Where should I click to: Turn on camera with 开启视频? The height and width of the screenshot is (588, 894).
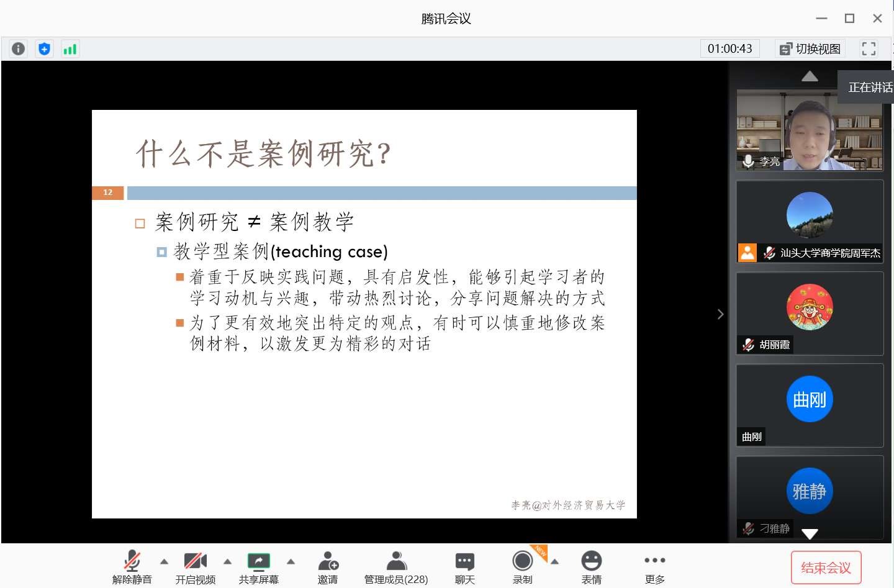195,567
